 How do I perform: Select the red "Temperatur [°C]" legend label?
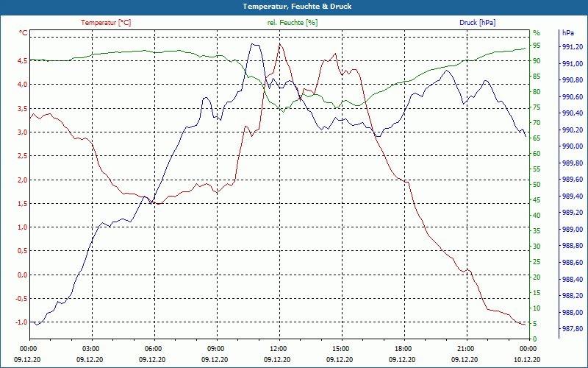tap(106, 23)
